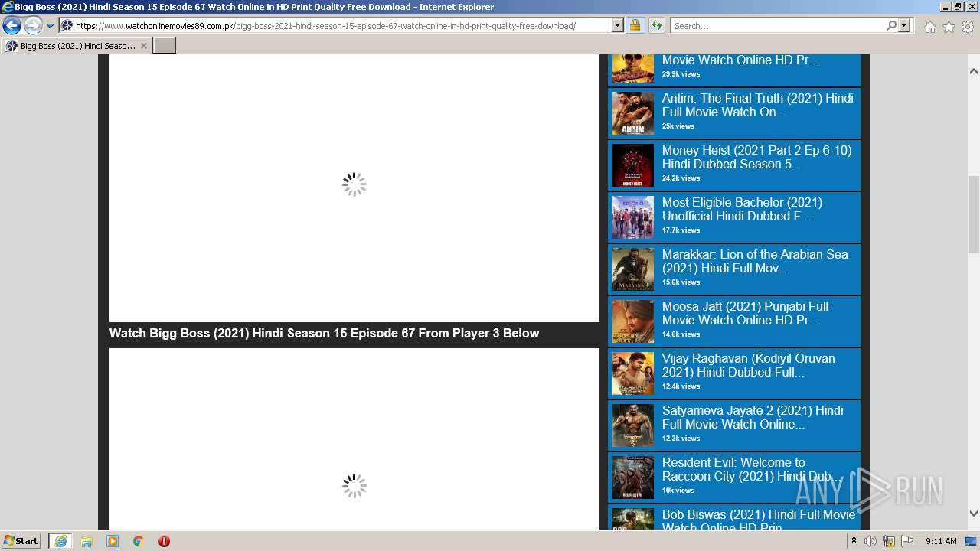The image size is (980, 551).
Task: Click the '24.2k views' count
Action: pyautogui.click(x=681, y=178)
